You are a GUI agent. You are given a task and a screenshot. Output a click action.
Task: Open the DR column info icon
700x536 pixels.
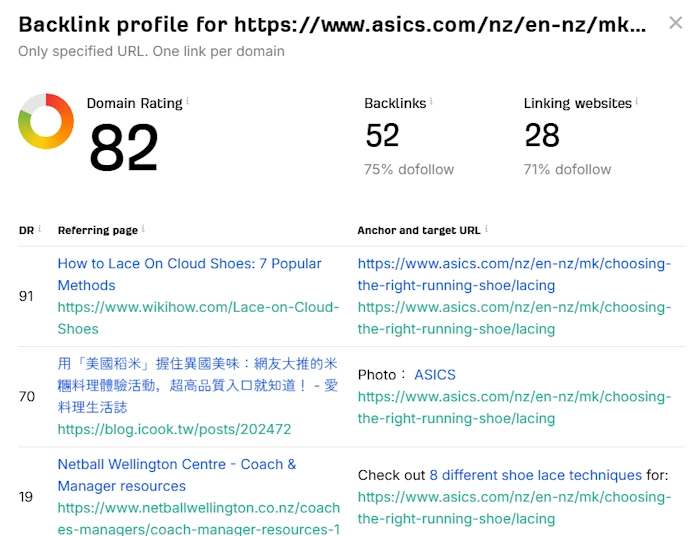tap(39, 229)
